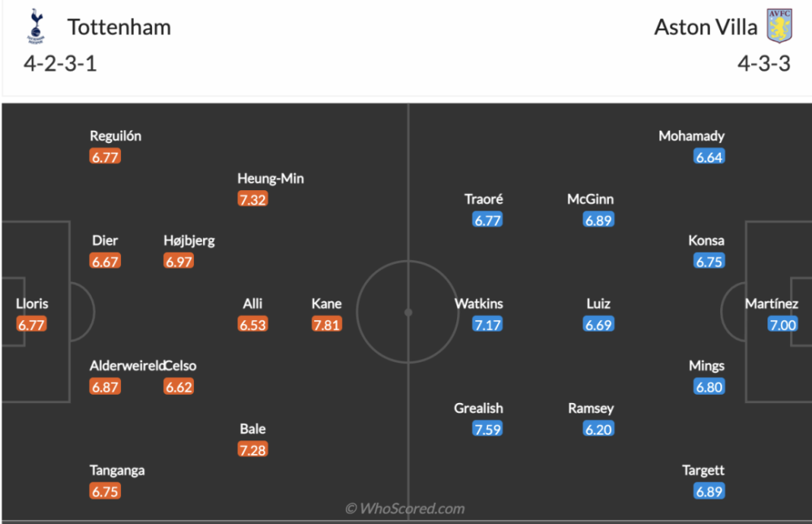Open player Targett name label
The height and width of the screenshot is (524, 812).
(703, 470)
